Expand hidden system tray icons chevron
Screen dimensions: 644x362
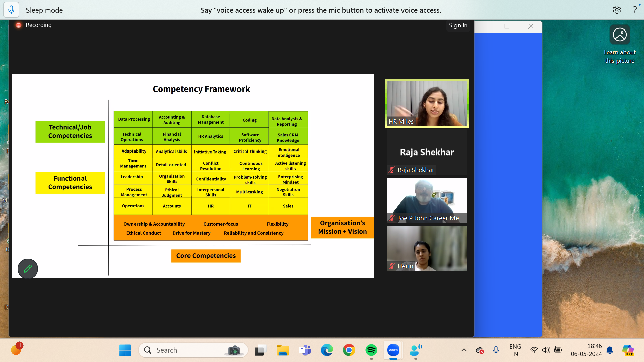click(464, 350)
